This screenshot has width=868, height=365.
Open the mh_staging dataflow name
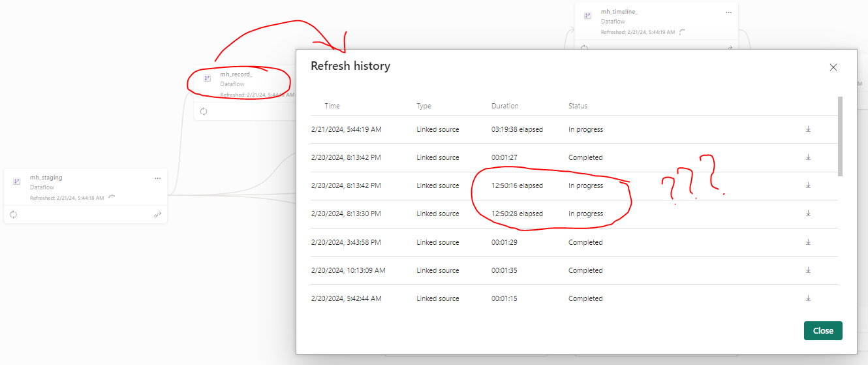coord(46,178)
